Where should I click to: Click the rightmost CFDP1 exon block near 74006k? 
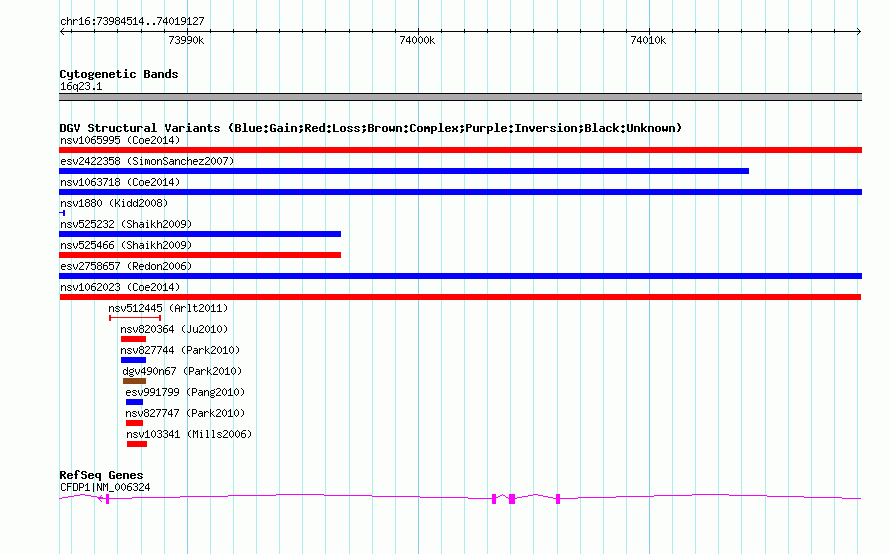558,499
